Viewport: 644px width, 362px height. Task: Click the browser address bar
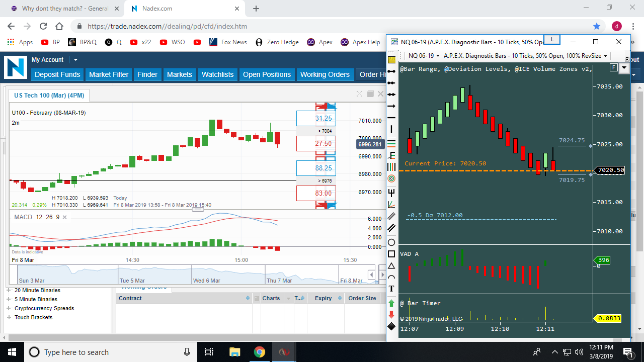pos(332,26)
